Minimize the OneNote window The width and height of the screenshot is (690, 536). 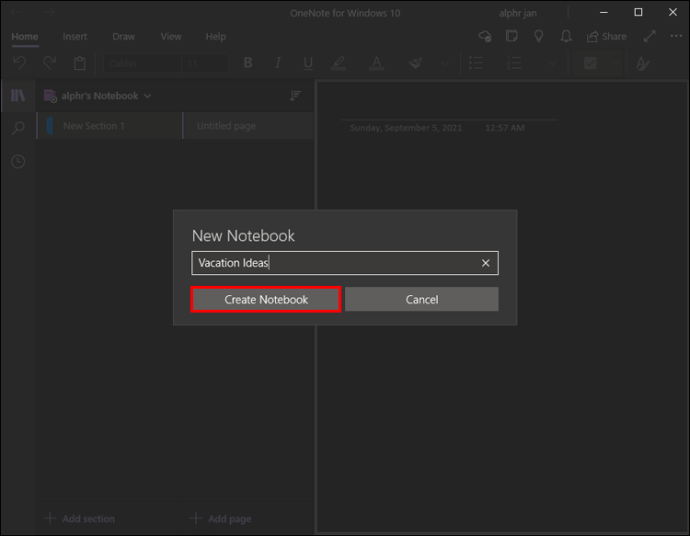604,12
